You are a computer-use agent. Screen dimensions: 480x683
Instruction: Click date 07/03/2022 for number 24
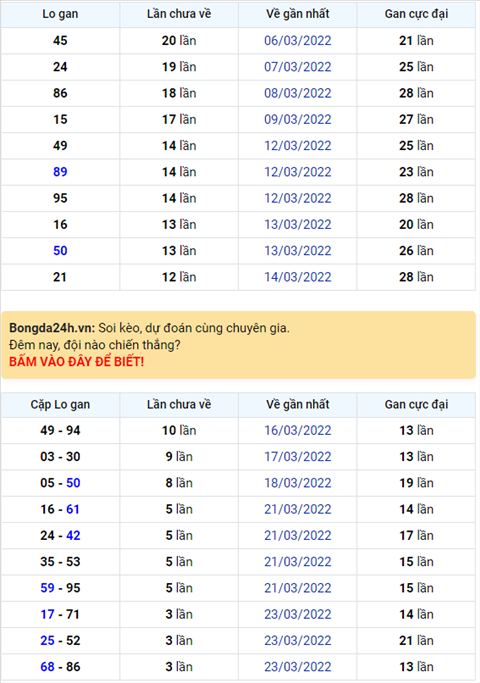[x=297, y=67]
